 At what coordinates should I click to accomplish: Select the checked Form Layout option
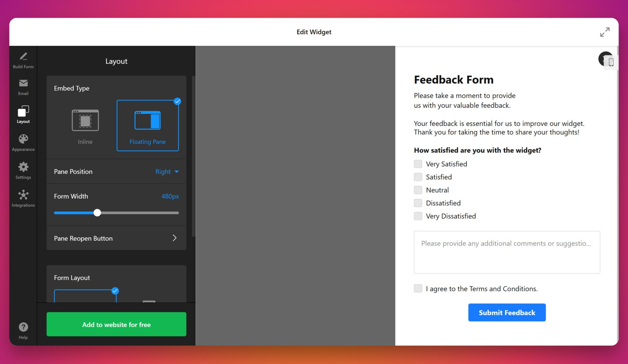[85, 296]
